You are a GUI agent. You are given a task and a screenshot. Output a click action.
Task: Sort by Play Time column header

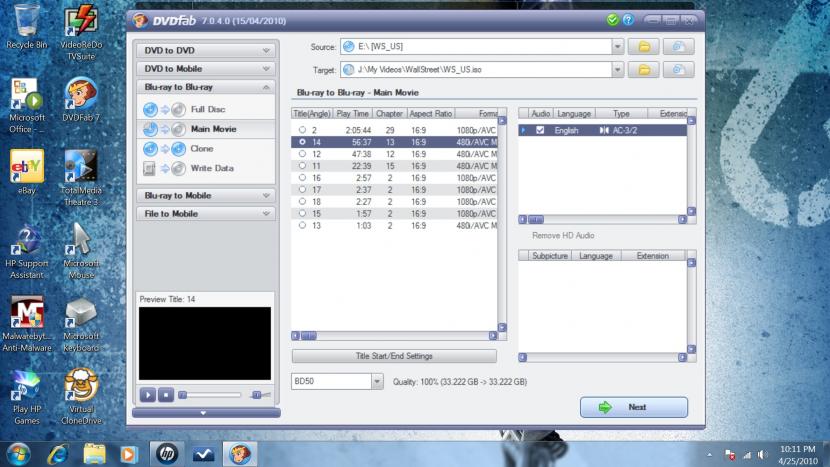click(x=353, y=113)
